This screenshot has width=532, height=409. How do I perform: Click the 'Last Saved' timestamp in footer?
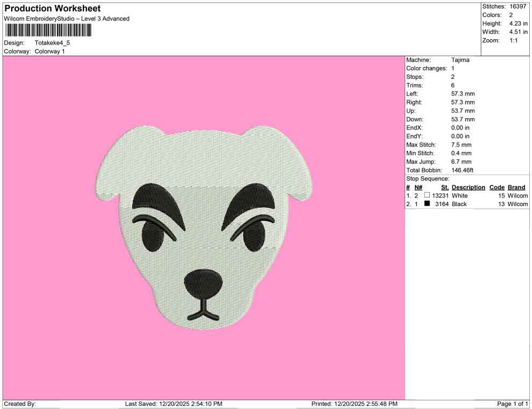pos(174,404)
